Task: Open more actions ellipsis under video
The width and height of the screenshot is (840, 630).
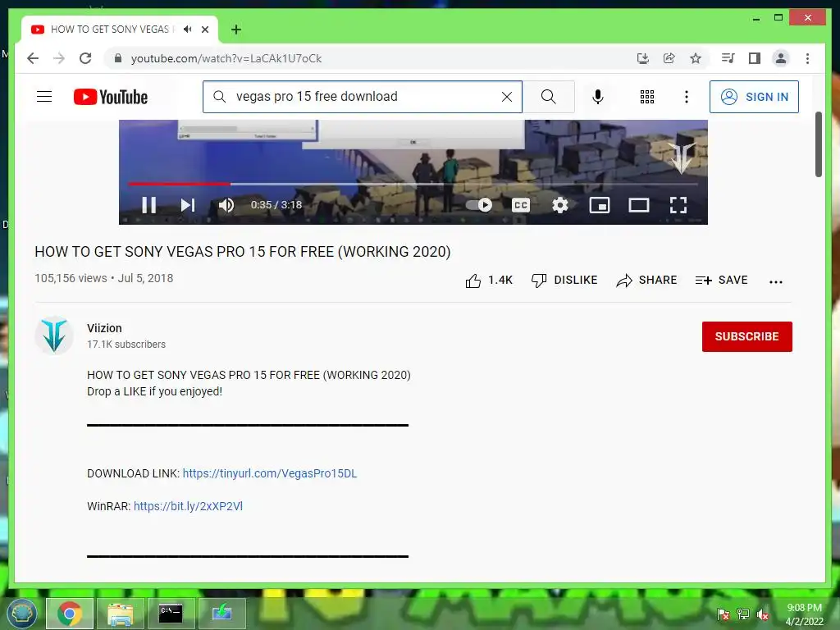Action: point(776,282)
